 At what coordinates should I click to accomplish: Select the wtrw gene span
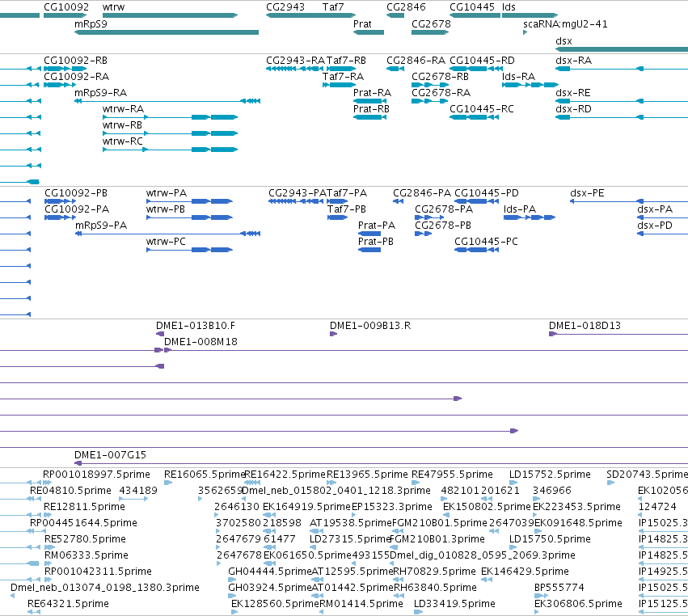171,15
